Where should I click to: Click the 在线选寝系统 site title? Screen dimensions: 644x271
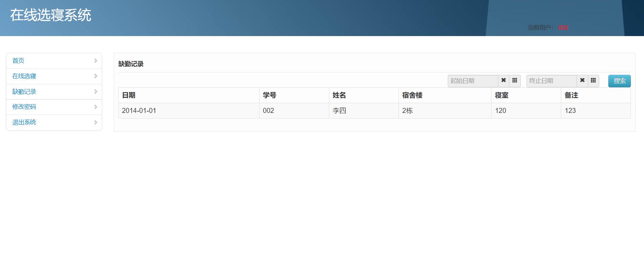[x=50, y=15]
